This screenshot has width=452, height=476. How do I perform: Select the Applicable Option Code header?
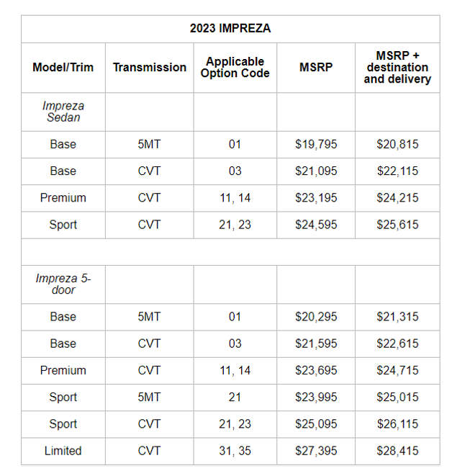pyautogui.click(x=235, y=68)
